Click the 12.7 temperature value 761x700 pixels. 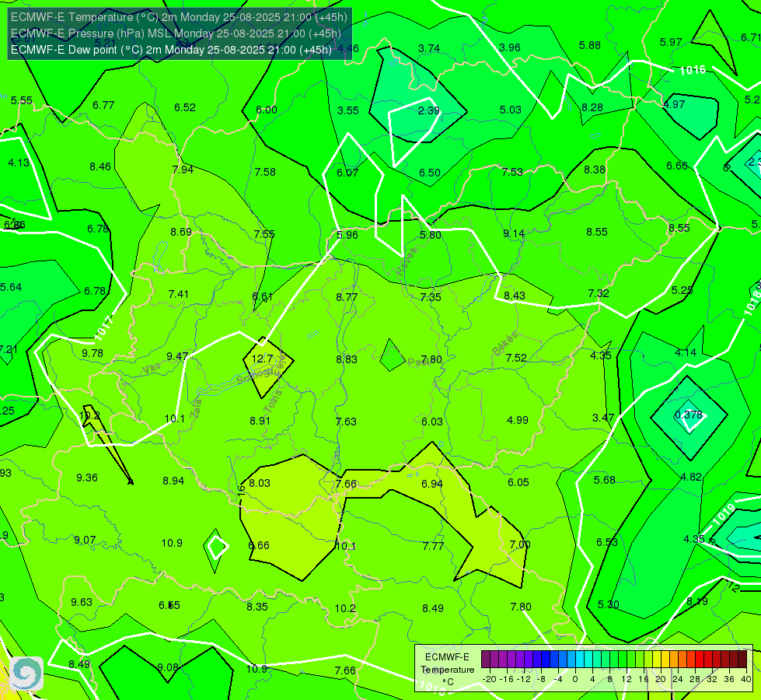pyautogui.click(x=262, y=359)
